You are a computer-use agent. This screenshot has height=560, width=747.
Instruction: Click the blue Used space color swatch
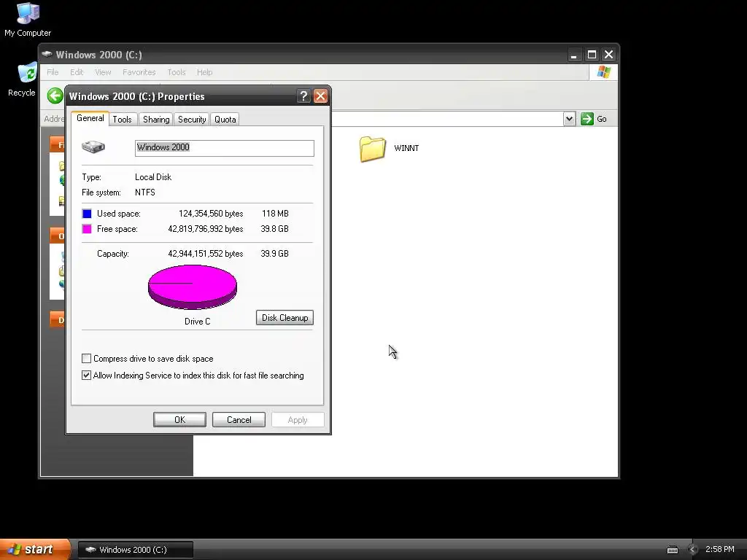click(x=87, y=214)
